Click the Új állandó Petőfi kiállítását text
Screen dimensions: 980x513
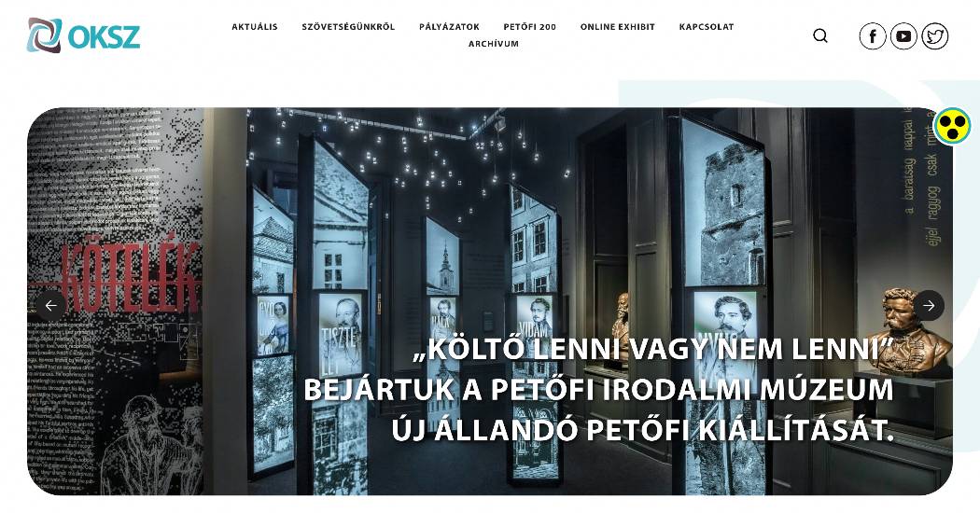pyautogui.click(x=642, y=430)
